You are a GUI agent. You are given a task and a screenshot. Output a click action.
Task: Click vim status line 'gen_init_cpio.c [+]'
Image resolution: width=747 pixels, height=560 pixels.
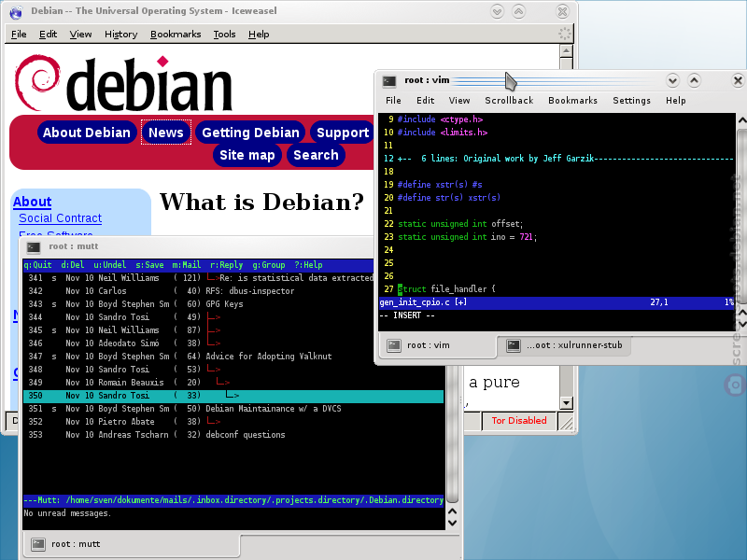coord(557,302)
